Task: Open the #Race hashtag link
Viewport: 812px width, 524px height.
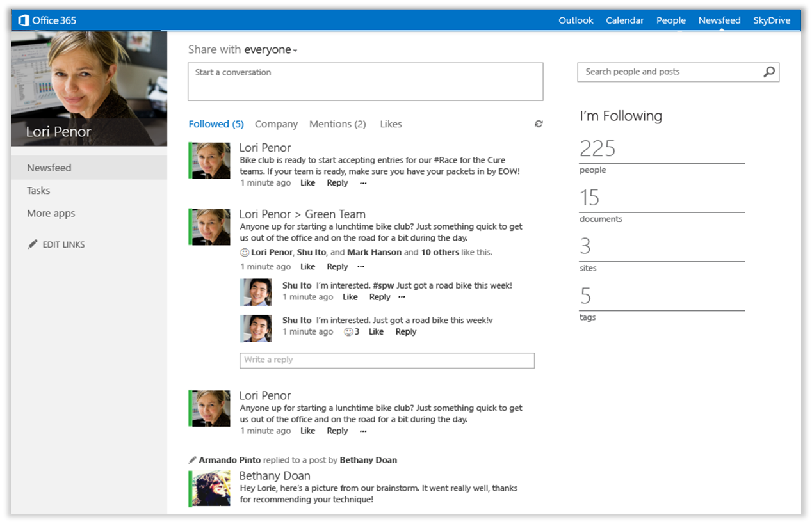Action: pyautogui.click(x=443, y=160)
